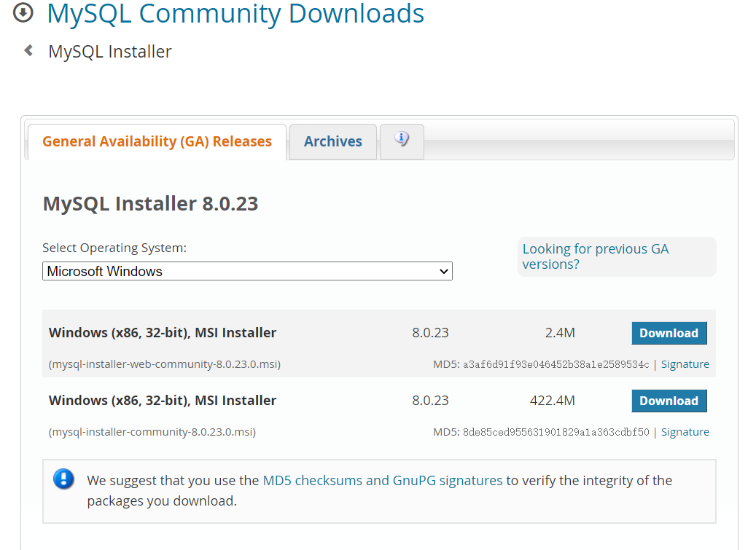Click MSI Installer title in 422.4M row
The width and height of the screenshot is (756, 550).
(x=163, y=401)
